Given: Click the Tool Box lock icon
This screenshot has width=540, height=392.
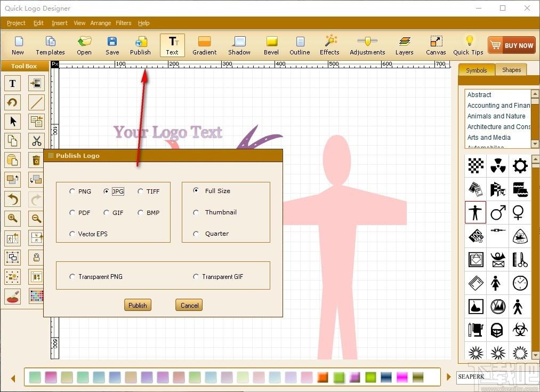Looking at the screenshot, I should (36, 257).
